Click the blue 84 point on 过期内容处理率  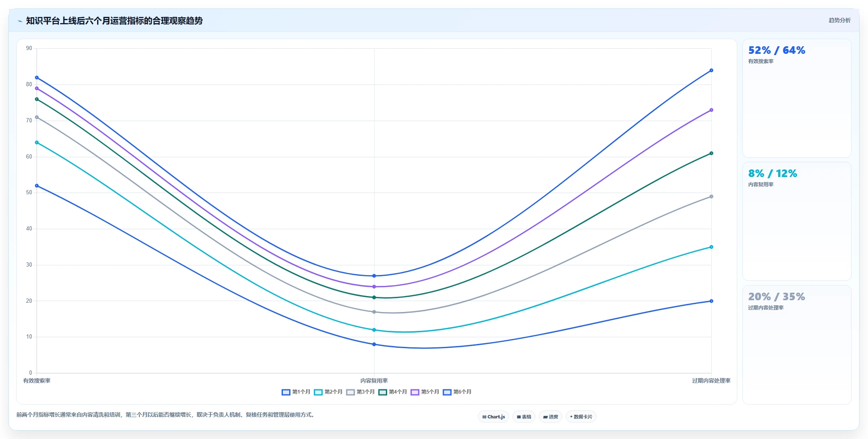coord(711,70)
